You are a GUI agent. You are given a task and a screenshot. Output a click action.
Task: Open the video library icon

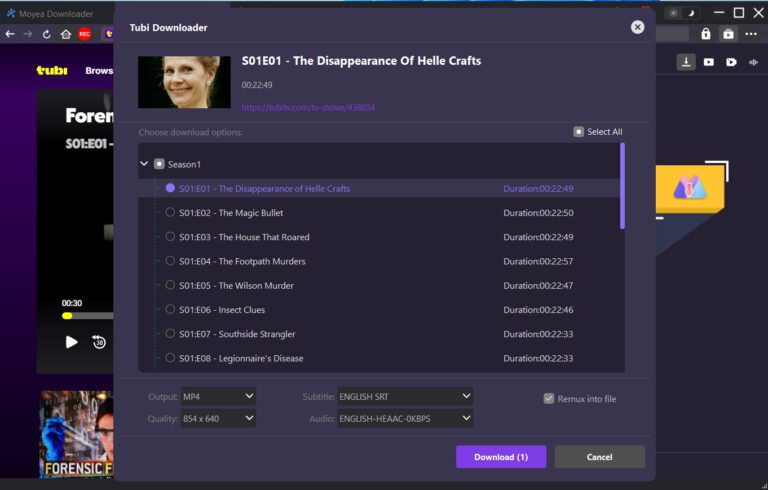pos(708,62)
